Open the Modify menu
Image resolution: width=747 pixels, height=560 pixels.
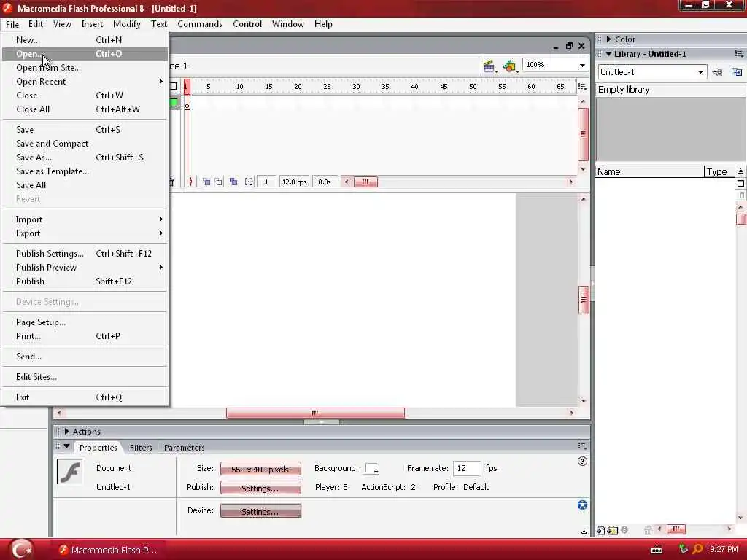[126, 24]
